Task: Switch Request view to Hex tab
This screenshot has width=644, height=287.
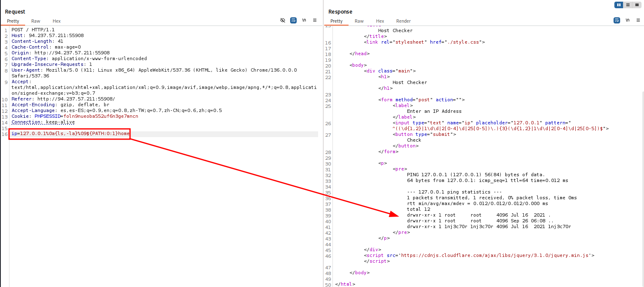Action: coord(56,21)
